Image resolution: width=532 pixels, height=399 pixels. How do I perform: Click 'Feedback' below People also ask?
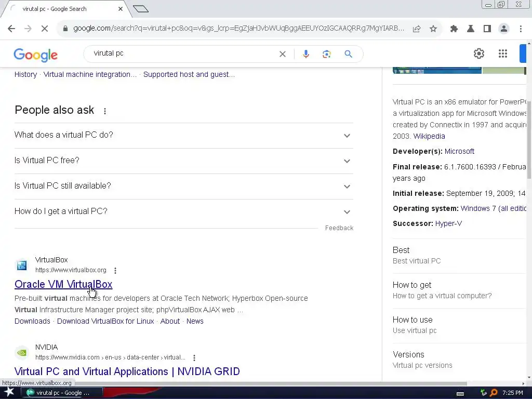point(339,228)
